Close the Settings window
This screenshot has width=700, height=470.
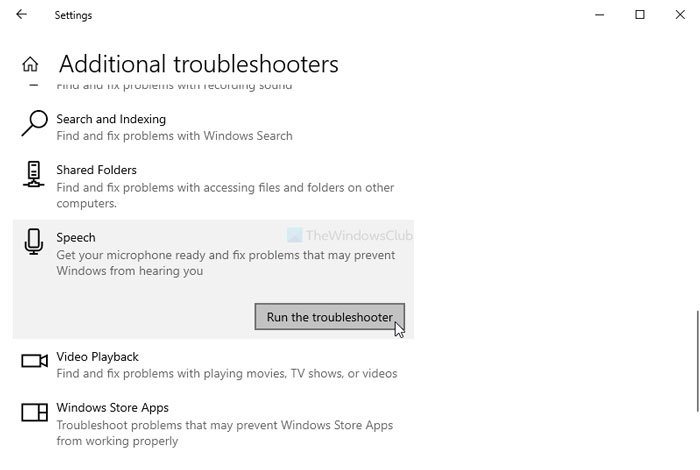pos(680,15)
